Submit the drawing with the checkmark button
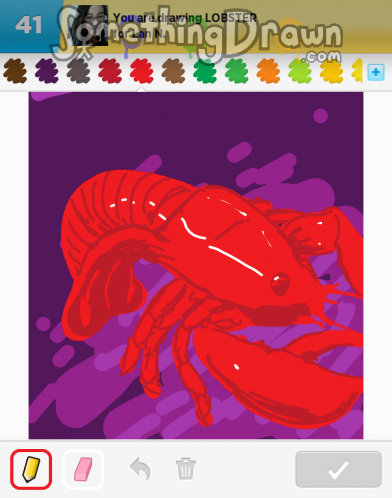This screenshot has width=392, height=498. [338, 469]
